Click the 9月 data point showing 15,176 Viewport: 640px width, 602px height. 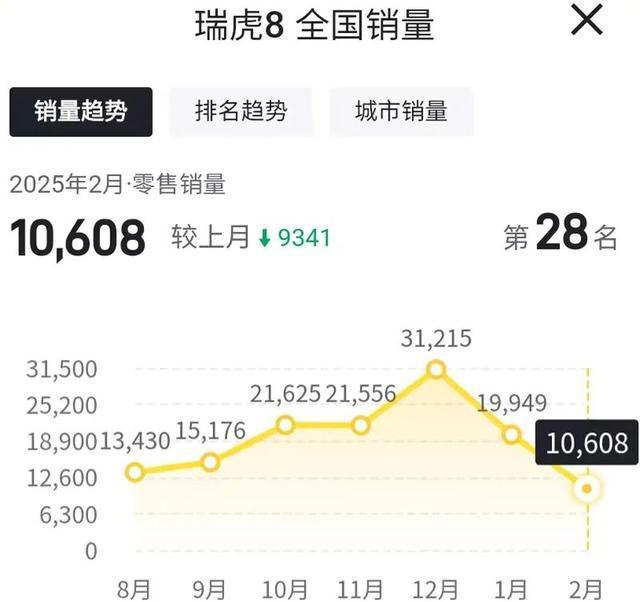tap(210, 462)
